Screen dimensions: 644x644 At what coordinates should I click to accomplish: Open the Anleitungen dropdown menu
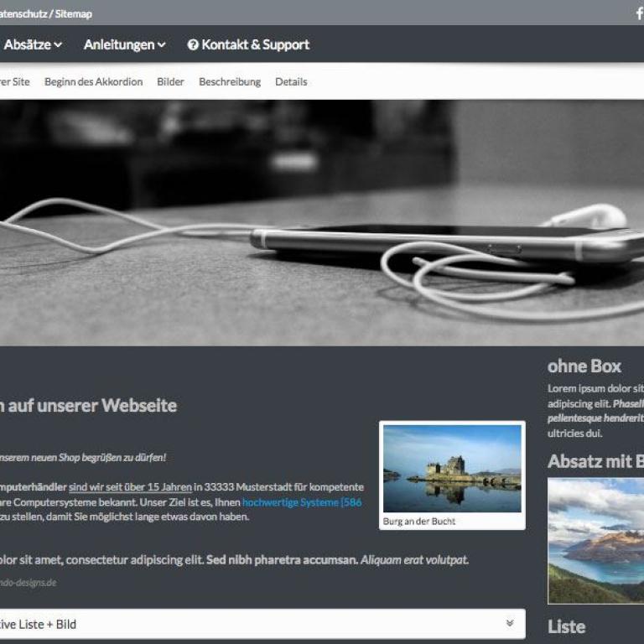click(x=124, y=45)
